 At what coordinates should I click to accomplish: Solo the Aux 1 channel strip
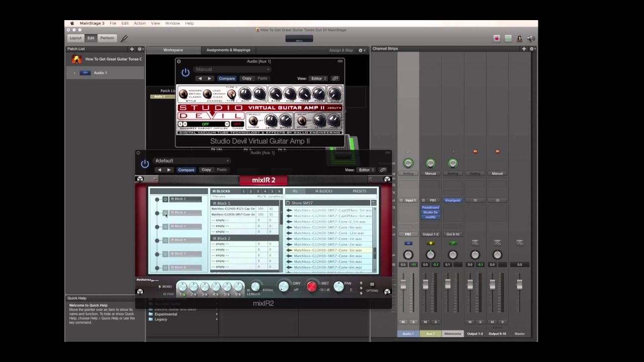(435, 322)
